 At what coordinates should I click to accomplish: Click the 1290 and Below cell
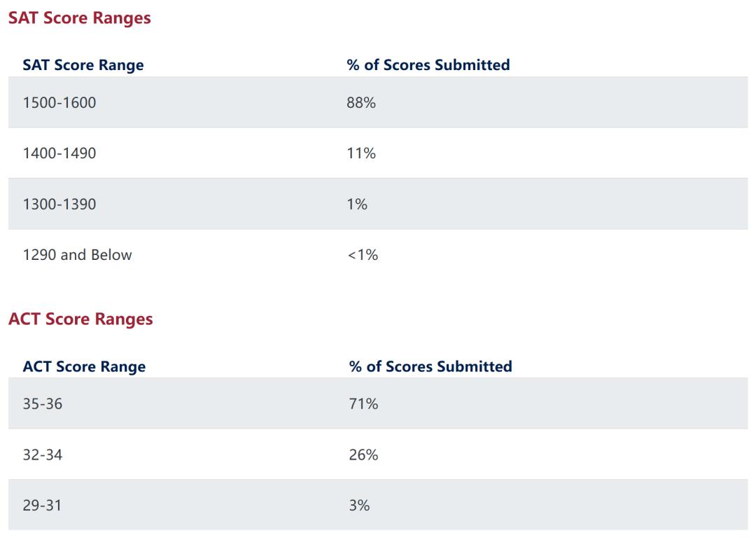(x=77, y=255)
